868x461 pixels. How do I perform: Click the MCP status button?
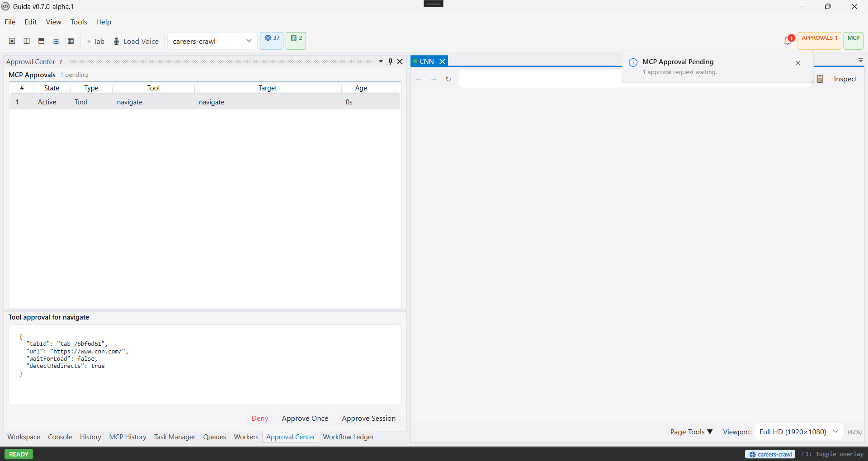pyautogui.click(x=854, y=41)
